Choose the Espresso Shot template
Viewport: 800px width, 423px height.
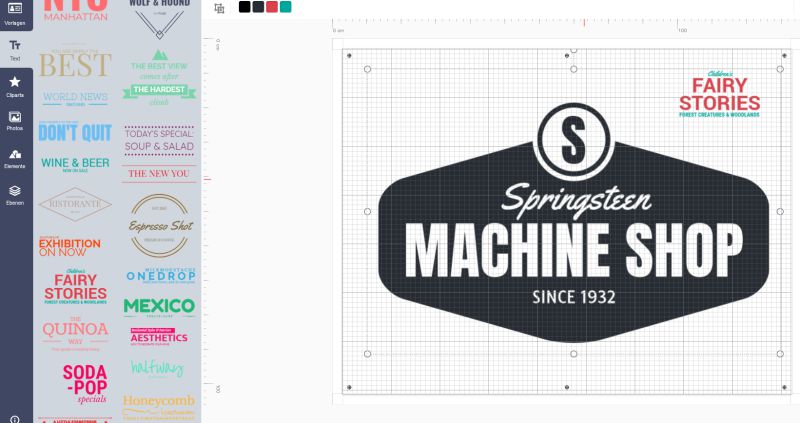(159, 225)
